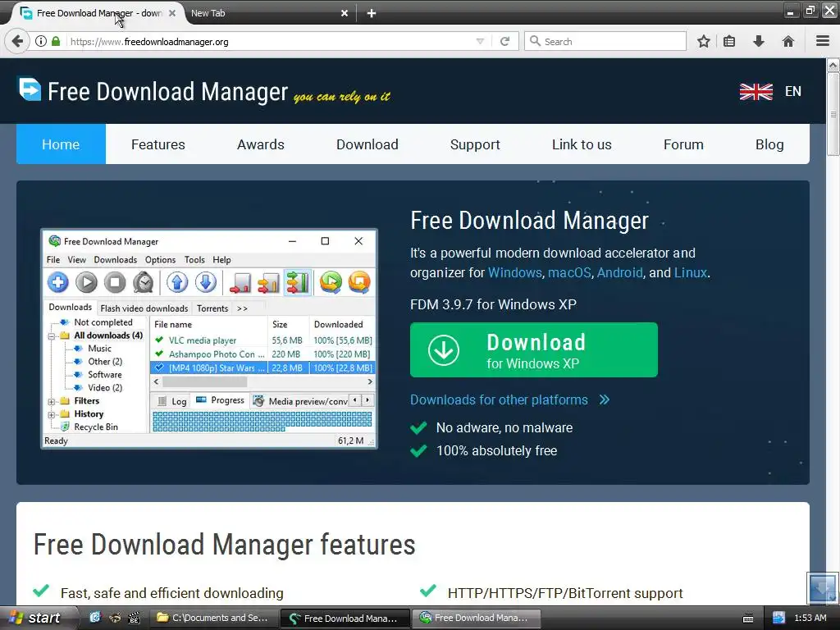Open the Blog navigation item
The height and width of the screenshot is (630, 840).
[769, 144]
